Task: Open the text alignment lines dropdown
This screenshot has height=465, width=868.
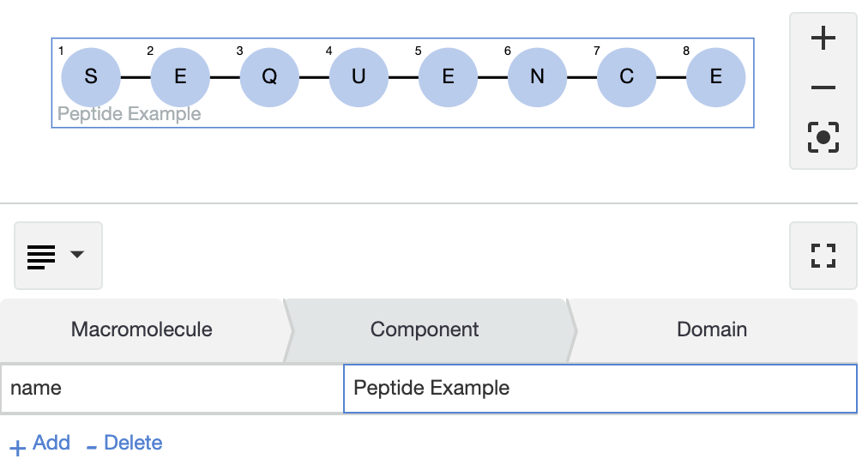Action: (57, 255)
